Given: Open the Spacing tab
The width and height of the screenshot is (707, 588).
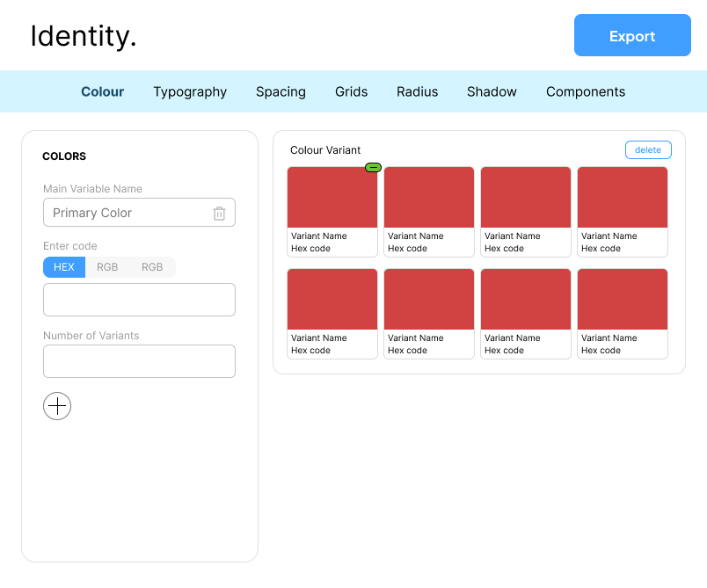Looking at the screenshot, I should [x=281, y=92].
